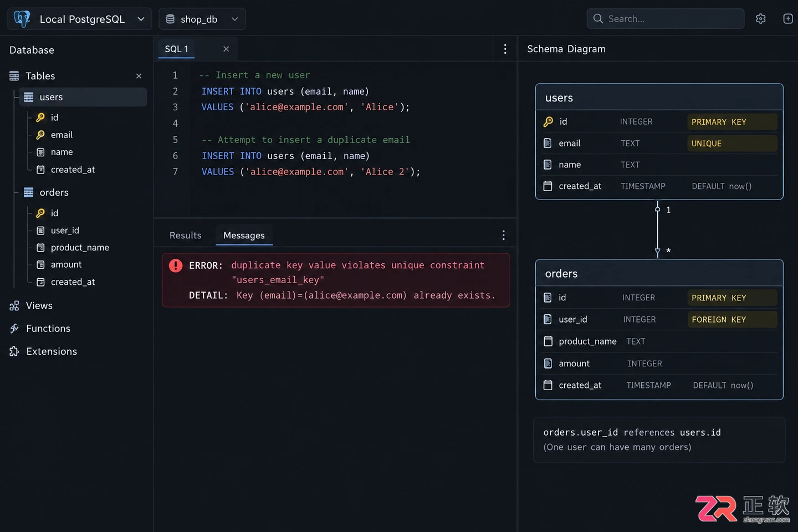Open SQL editor three-dot options menu

(505, 49)
